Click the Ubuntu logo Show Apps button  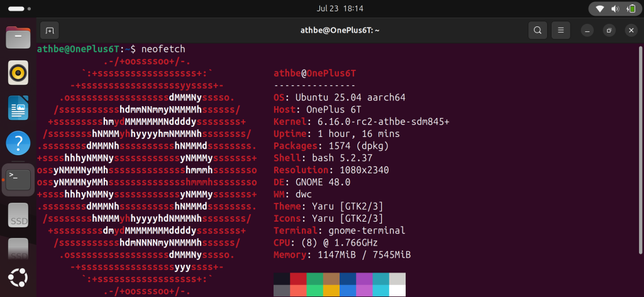click(18, 277)
